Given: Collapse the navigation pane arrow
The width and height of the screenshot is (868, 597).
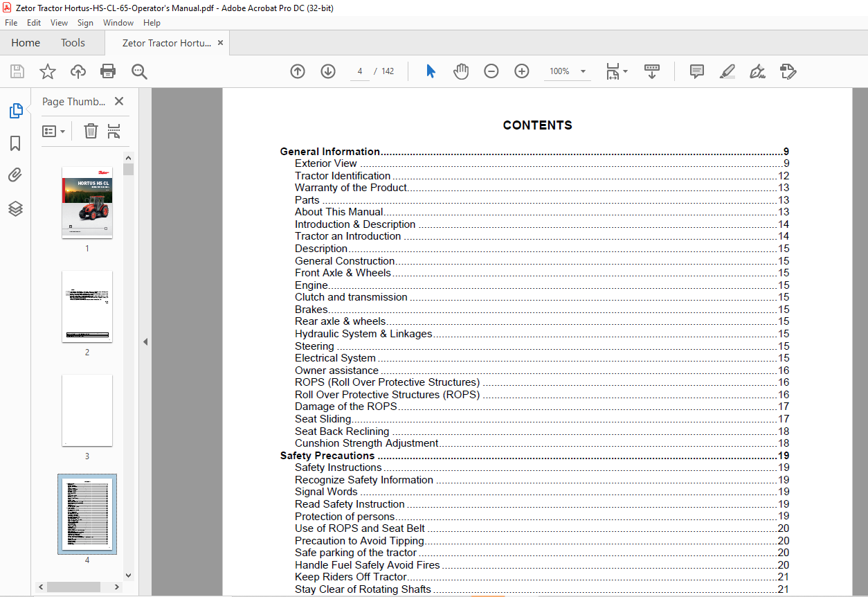Looking at the screenshot, I should (x=145, y=341).
